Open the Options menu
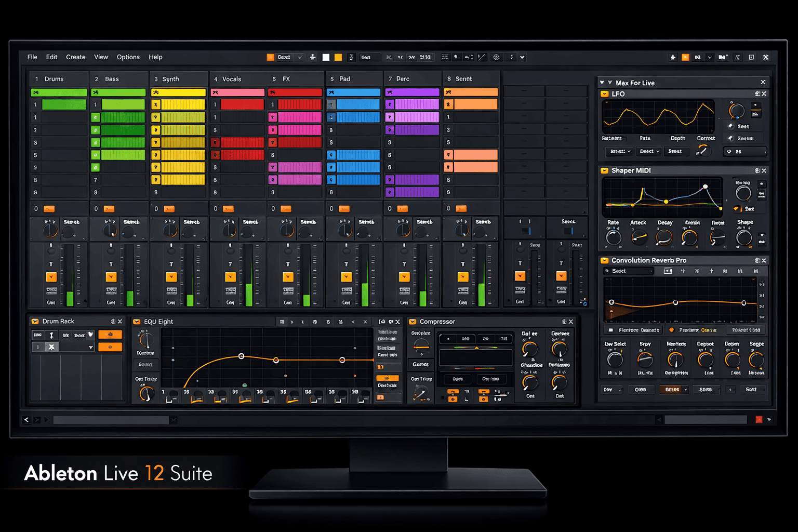 pyautogui.click(x=128, y=57)
